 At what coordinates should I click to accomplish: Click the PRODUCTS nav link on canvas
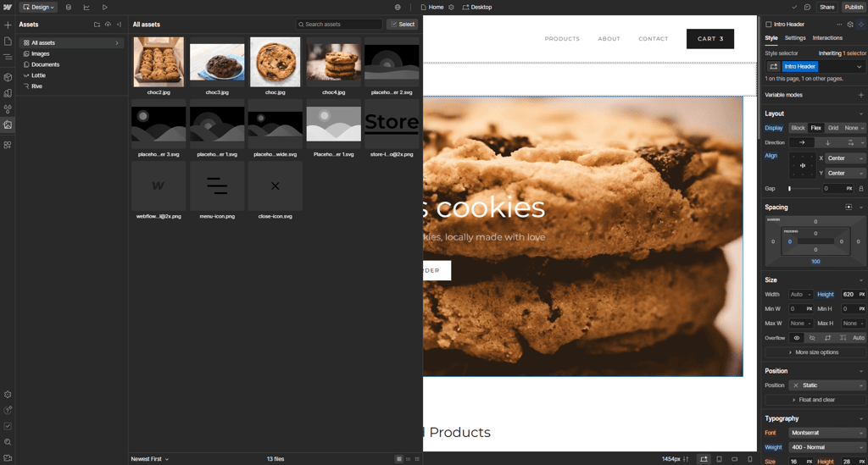(x=562, y=39)
